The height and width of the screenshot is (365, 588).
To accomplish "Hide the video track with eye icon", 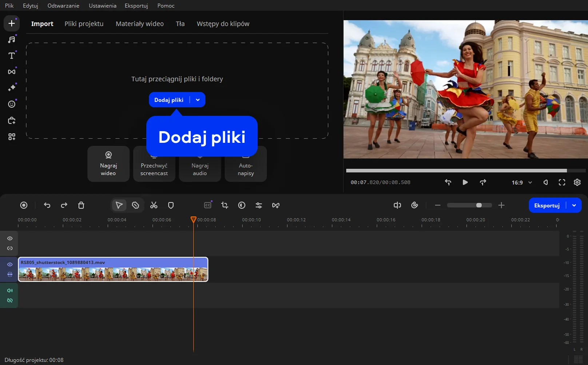I will [10, 264].
